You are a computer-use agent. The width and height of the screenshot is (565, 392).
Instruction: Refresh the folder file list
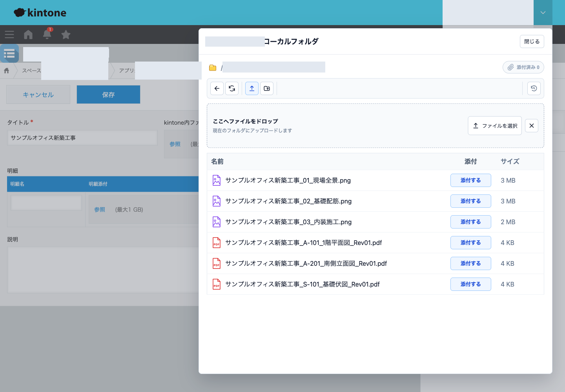tap(232, 89)
